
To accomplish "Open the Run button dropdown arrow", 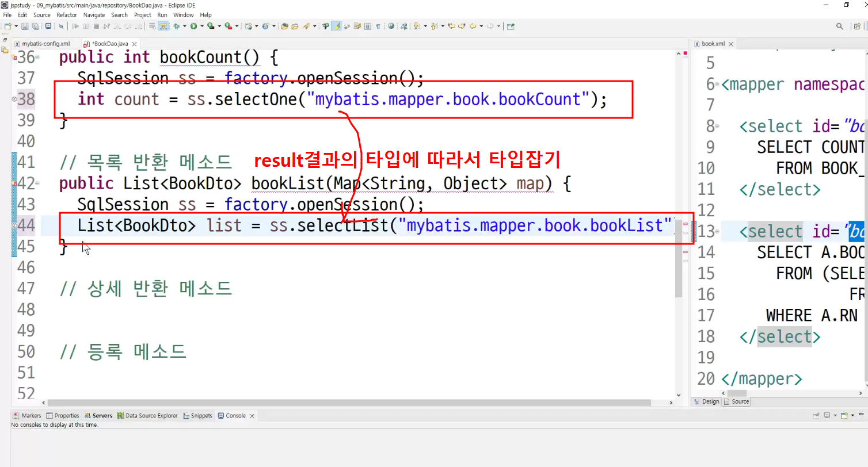I will pyautogui.click(x=201, y=26).
